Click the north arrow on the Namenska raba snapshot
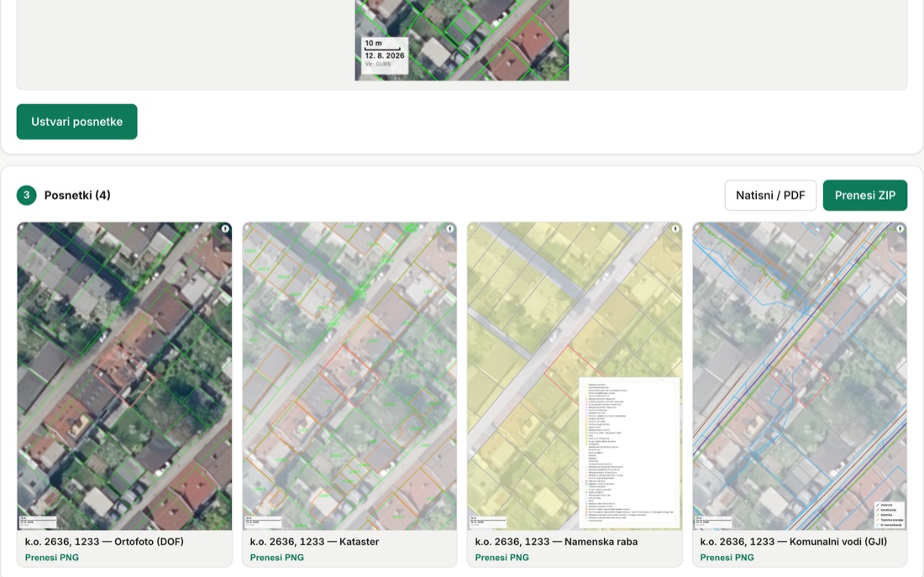The image size is (924, 577). coord(675,228)
